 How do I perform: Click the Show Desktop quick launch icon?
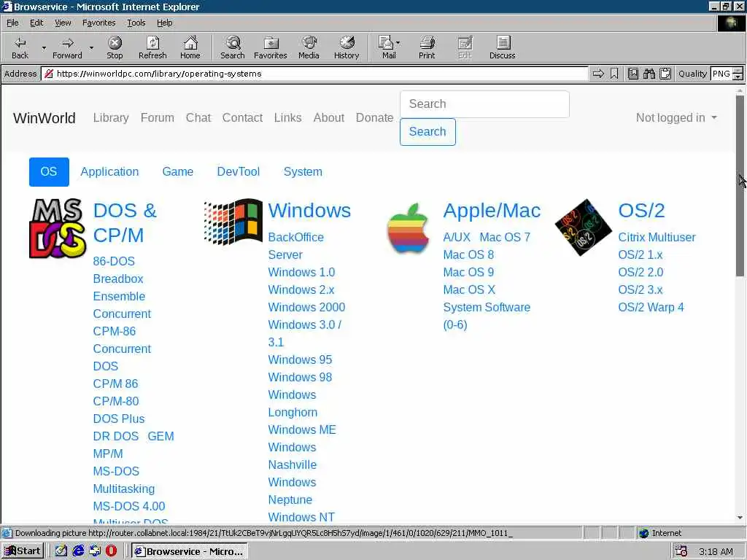coord(61,551)
